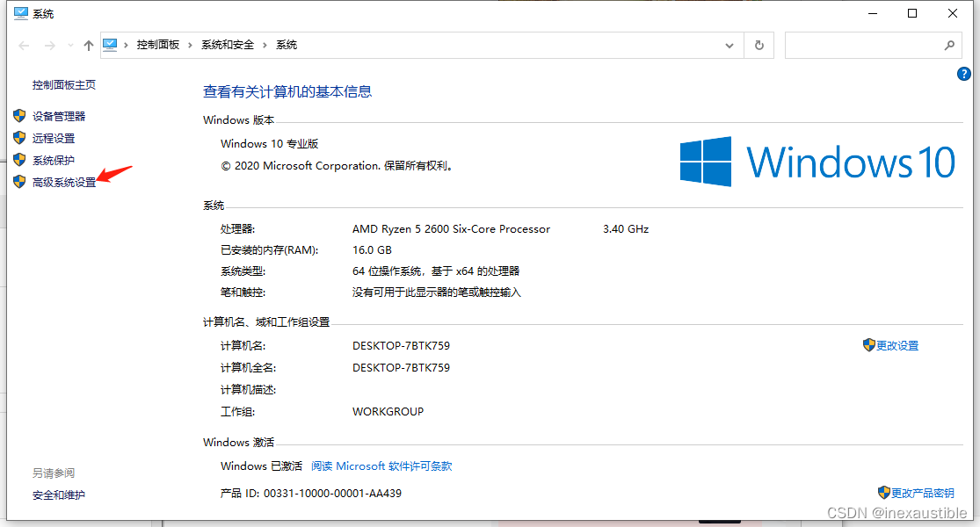Click 更改设置 link

pyautogui.click(x=897, y=346)
